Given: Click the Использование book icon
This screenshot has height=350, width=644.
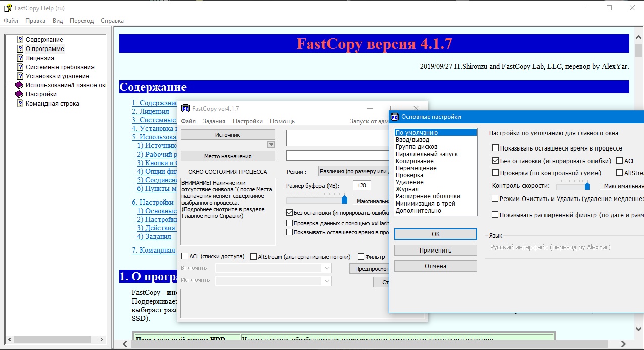Looking at the screenshot, I should point(19,85).
